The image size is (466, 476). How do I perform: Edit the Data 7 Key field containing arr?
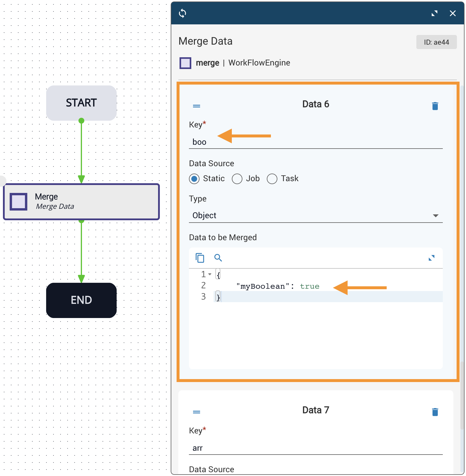point(316,448)
